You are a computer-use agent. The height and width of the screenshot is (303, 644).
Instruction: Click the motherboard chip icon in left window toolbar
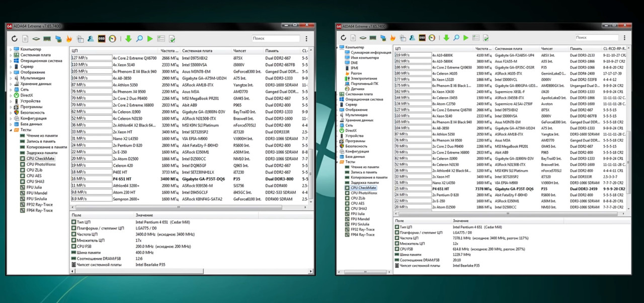pyautogui.click(x=36, y=39)
